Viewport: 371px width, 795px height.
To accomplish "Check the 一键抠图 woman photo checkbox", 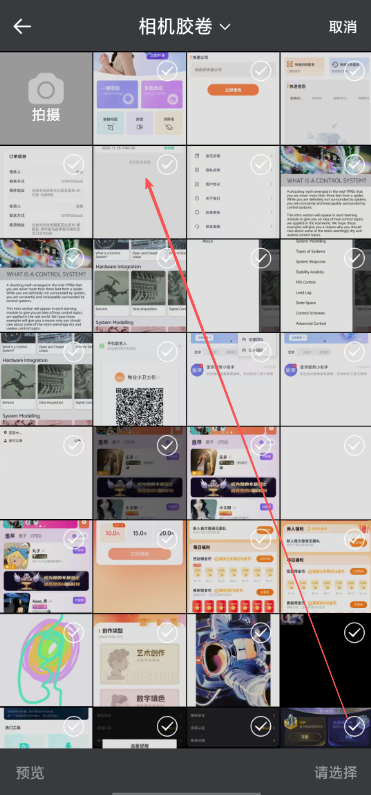I will coord(167,71).
